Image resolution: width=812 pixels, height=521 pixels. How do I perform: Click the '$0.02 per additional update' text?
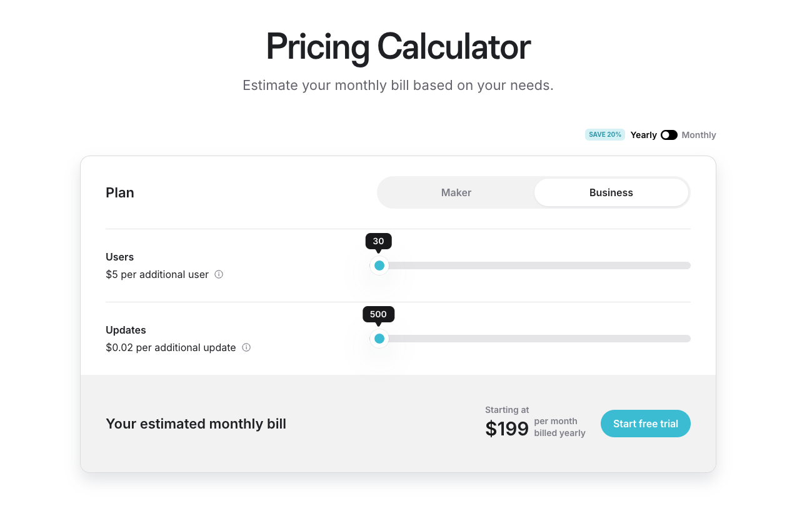(x=171, y=347)
